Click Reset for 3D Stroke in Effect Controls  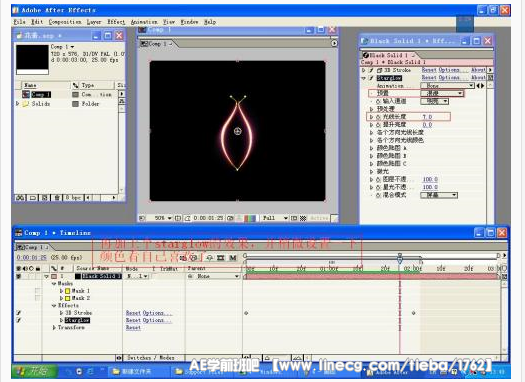point(429,70)
